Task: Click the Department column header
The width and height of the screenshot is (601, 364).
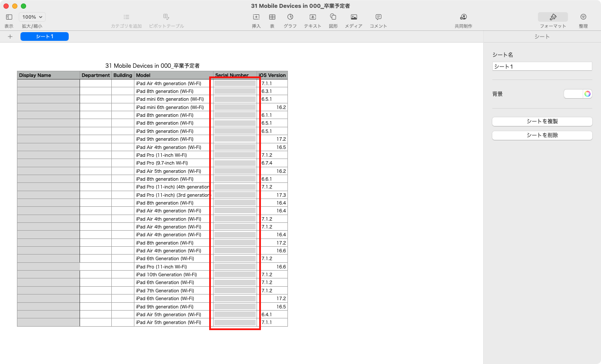Action: (x=96, y=75)
